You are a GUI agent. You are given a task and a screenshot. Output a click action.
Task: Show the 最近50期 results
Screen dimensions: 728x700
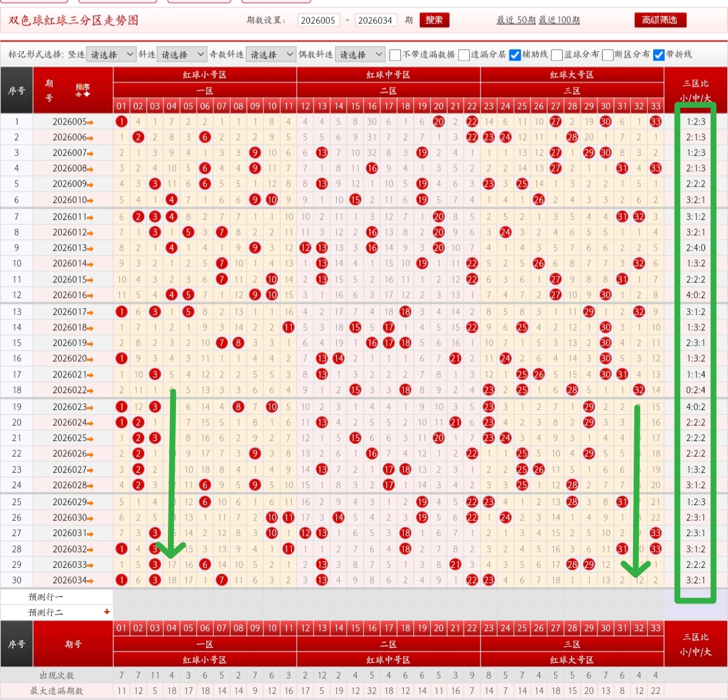coord(516,20)
